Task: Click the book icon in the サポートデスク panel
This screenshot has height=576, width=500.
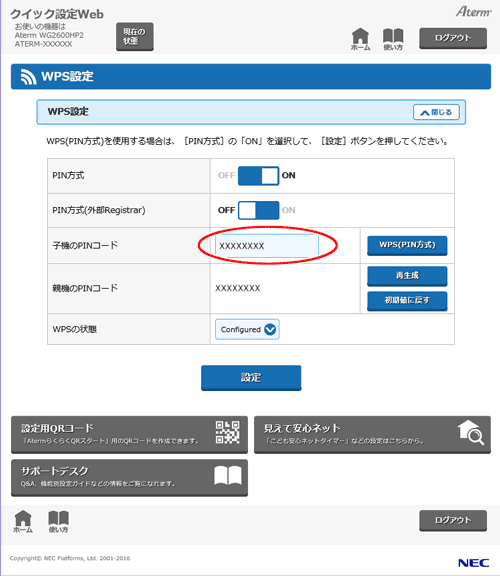Action: click(x=228, y=475)
